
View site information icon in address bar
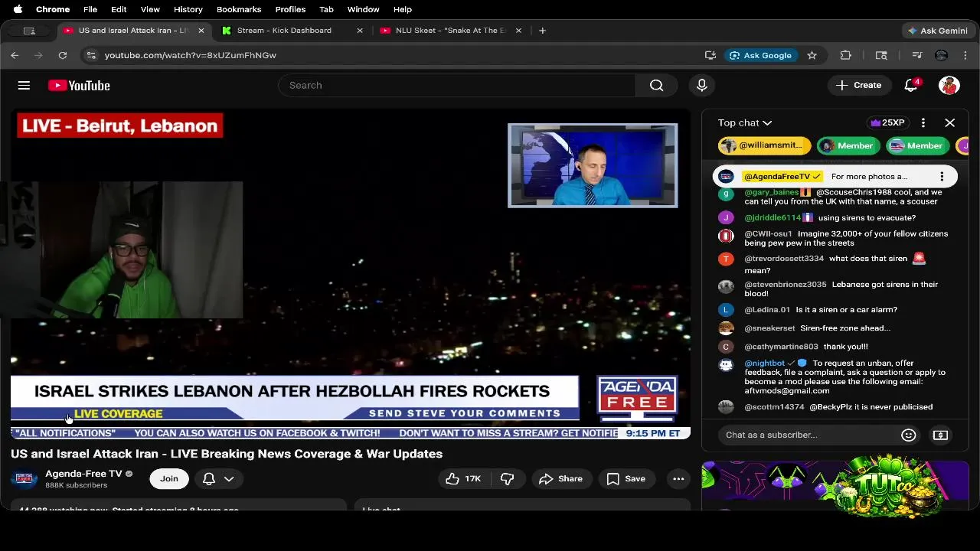(91, 55)
